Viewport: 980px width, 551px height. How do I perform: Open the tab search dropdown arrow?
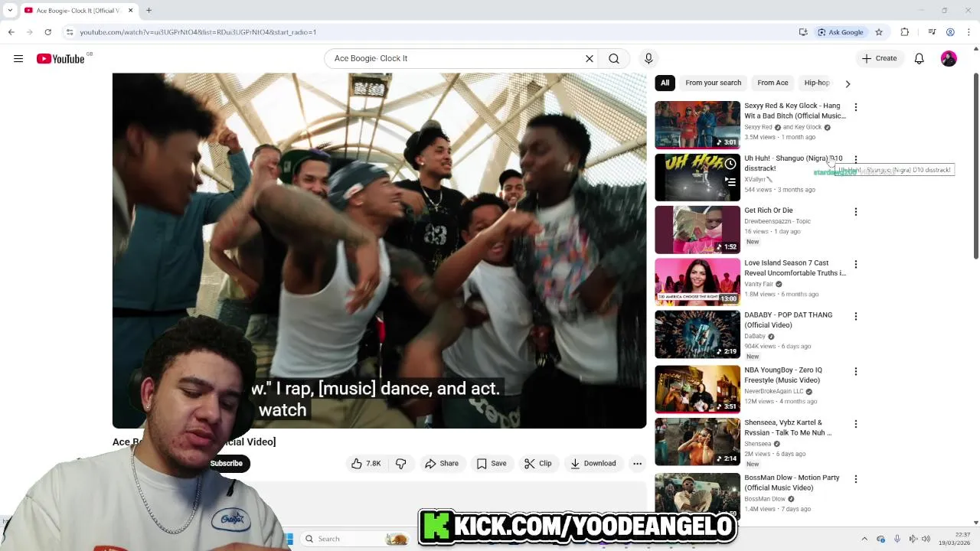[x=10, y=10]
